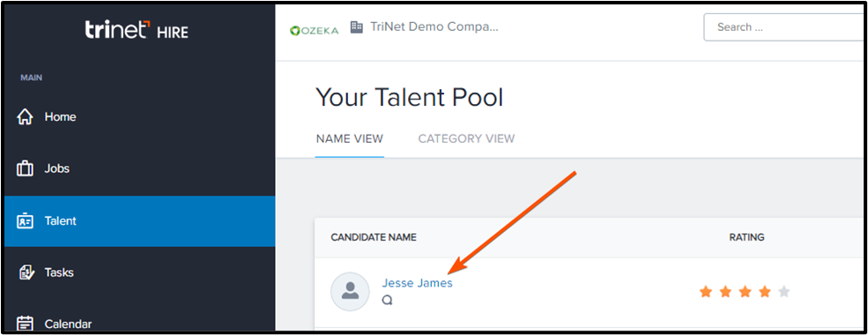This screenshot has height=335, width=868.
Task: Click Jesse James avatar thumbnail
Action: 350,291
